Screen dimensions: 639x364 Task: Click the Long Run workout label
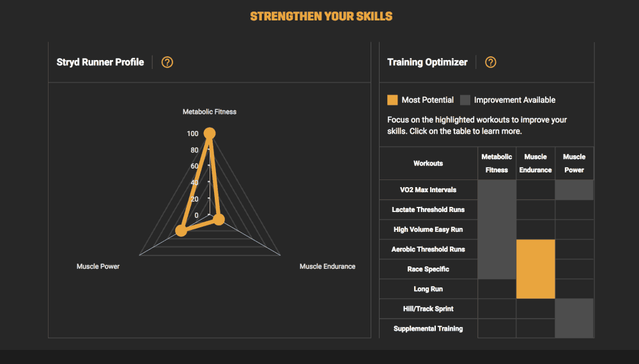coord(428,289)
